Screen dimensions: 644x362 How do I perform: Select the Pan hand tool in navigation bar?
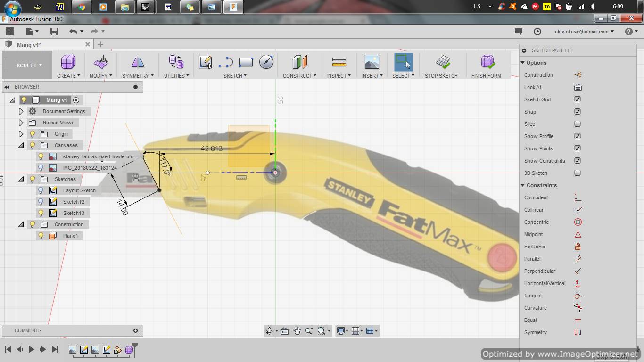pos(297,331)
